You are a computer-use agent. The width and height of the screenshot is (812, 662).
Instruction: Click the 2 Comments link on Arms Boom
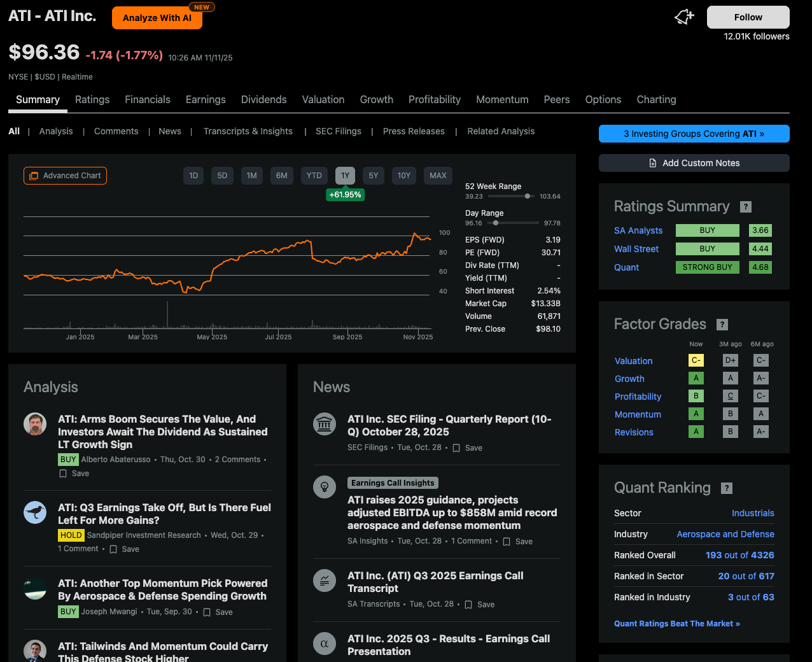[237, 460]
